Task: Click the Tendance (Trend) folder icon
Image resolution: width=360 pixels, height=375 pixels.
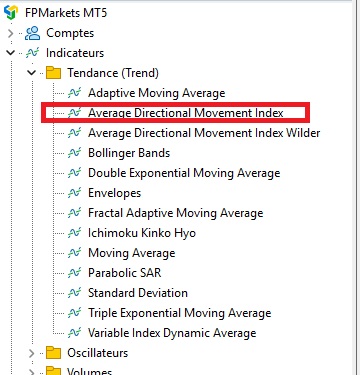Action: (x=53, y=73)
